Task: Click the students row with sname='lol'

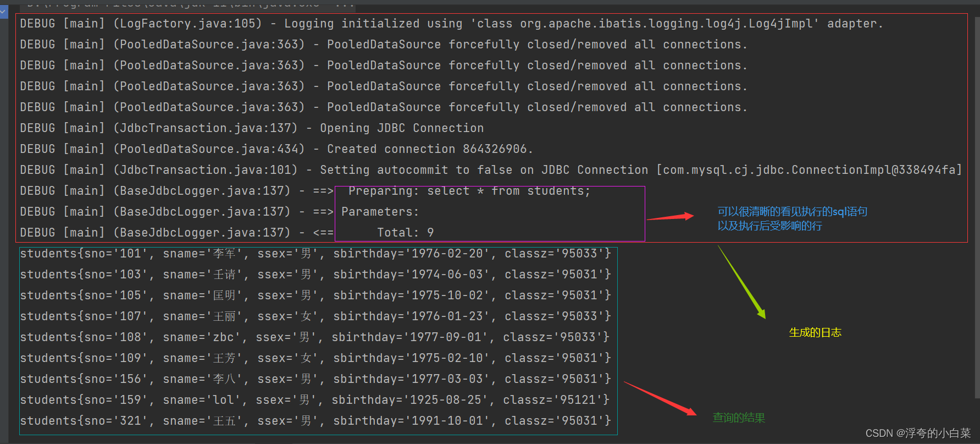Action: pos(315,400)
